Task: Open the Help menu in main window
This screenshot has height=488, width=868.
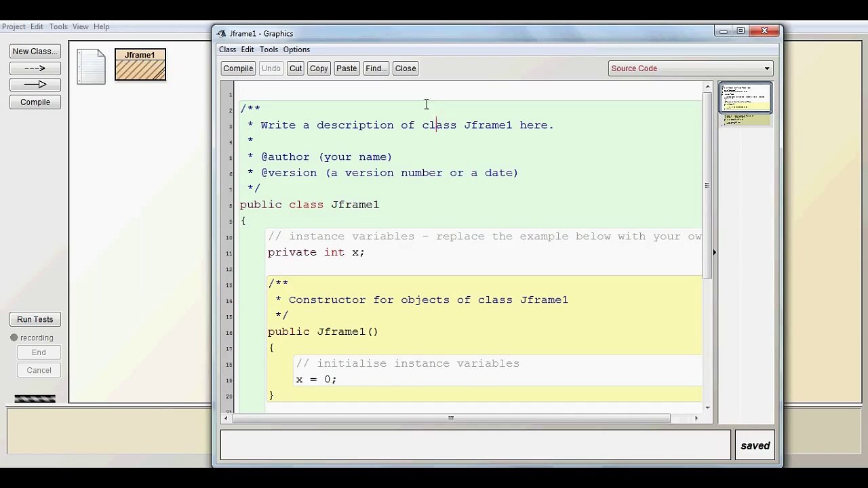Action: click(101, 26)
